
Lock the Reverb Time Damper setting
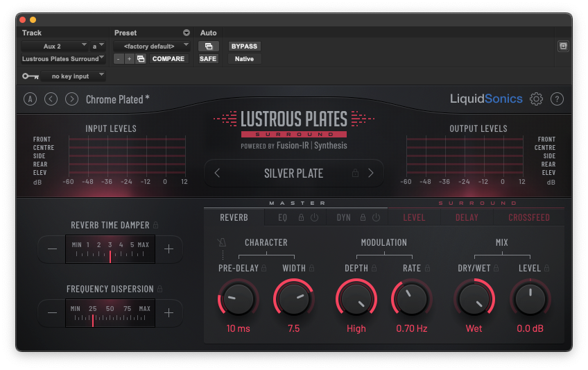tap(155, 225)
